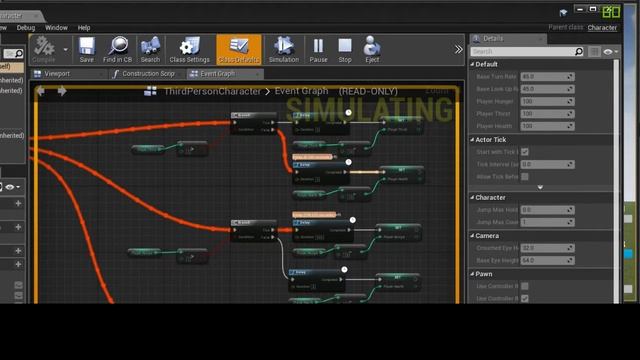This screenshot has width=640, height=360.
Task: Click the magnifier in the Details search box
Action: point(579,52)
